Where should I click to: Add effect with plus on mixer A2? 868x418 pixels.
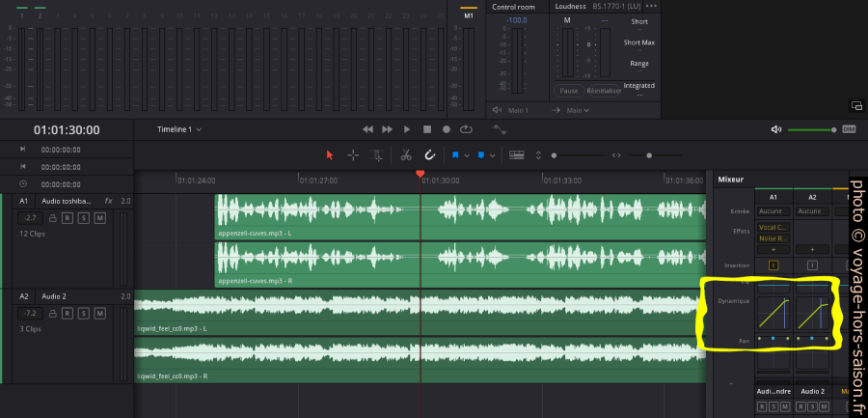click(x=812, y=250)
